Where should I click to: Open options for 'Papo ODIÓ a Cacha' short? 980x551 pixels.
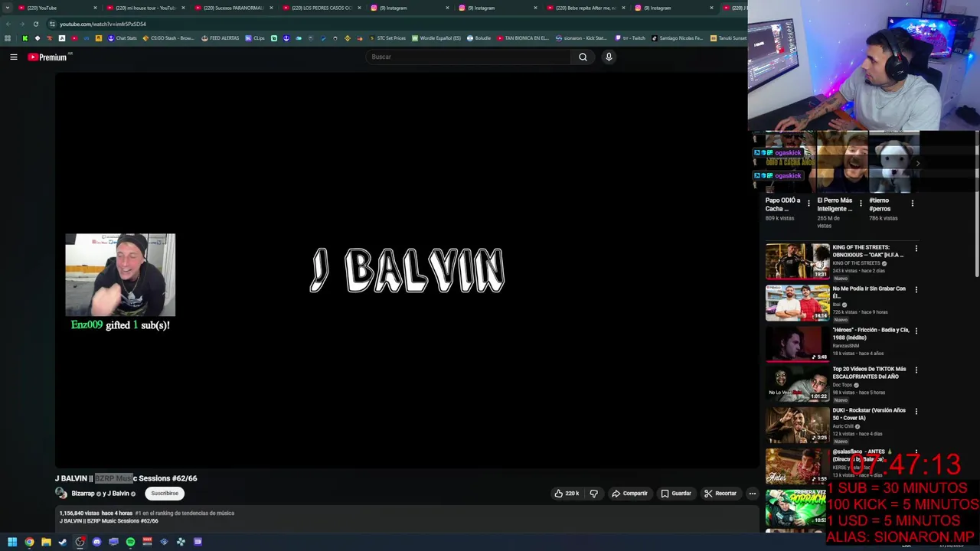[808, 204]
